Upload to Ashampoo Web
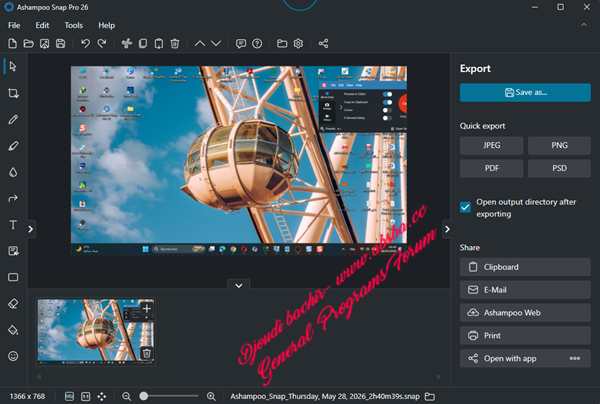This screenshot has height=404, width=600. (525, 313)
